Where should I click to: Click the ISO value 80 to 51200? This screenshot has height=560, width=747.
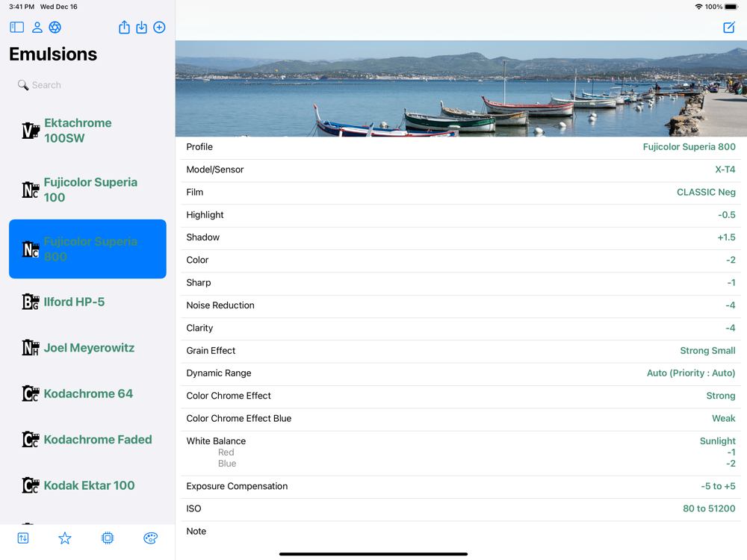pos(709,508)
